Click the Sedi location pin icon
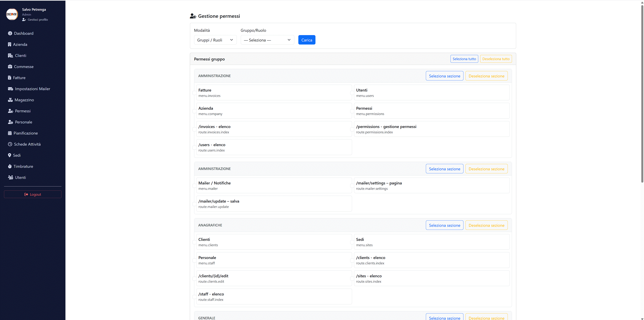 pos(10,155)
